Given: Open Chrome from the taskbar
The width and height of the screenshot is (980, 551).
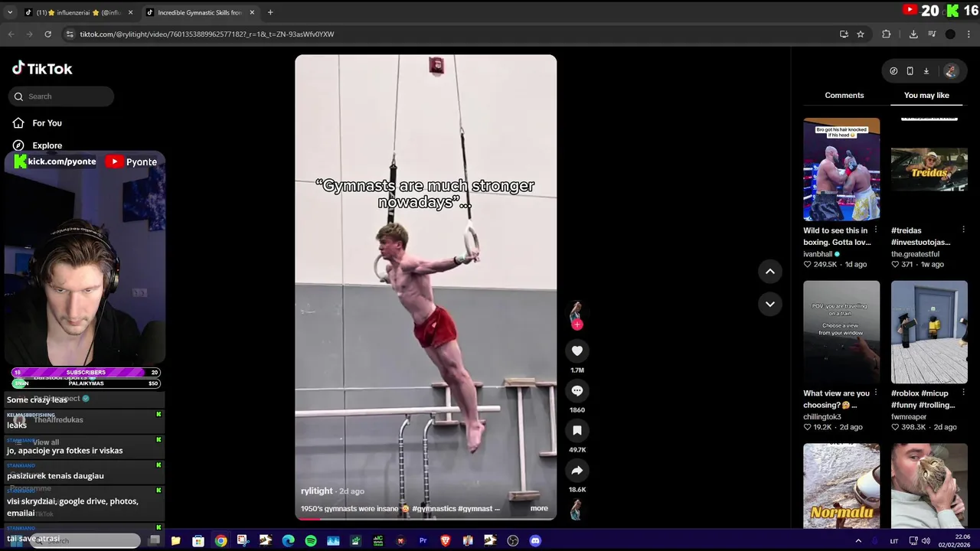Looking at the screenshot, I should 220,540.
